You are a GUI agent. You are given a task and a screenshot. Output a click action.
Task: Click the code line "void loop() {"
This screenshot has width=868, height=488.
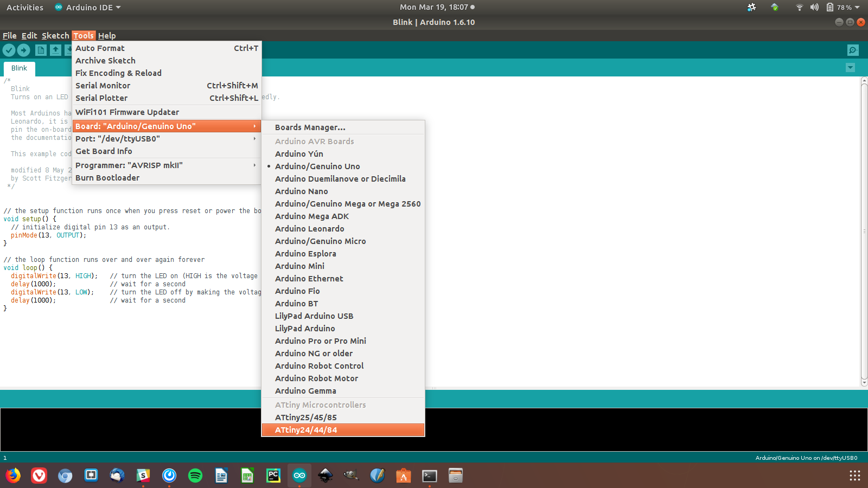pyautogui.click(x=28, y=268)
